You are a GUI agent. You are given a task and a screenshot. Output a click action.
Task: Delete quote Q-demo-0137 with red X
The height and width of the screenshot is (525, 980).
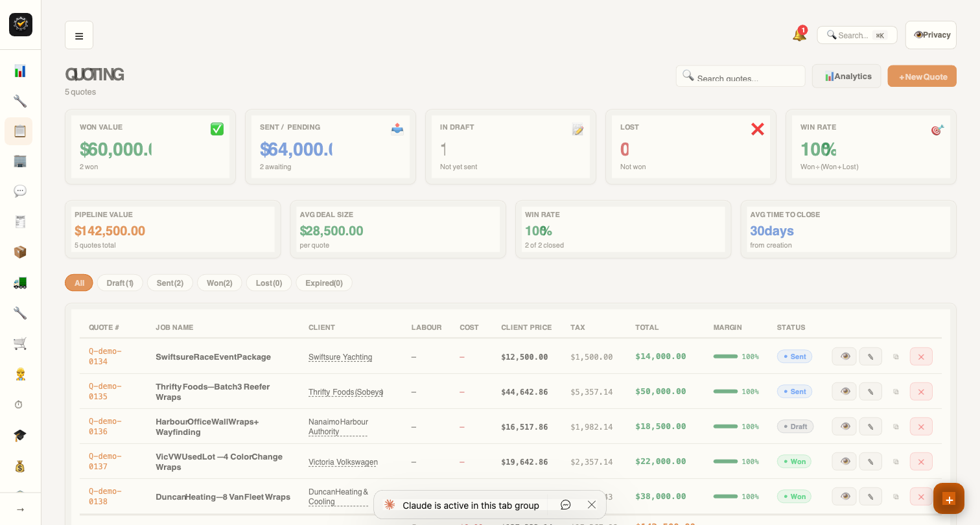[x=921, y=461]
